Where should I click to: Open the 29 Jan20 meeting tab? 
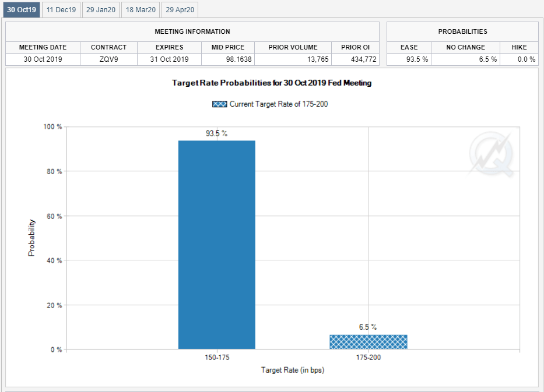point(101,10)
